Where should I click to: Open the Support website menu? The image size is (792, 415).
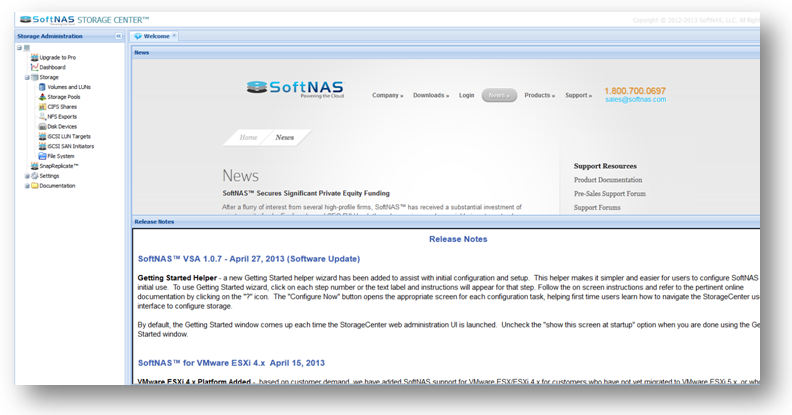(x=578, y=95)
